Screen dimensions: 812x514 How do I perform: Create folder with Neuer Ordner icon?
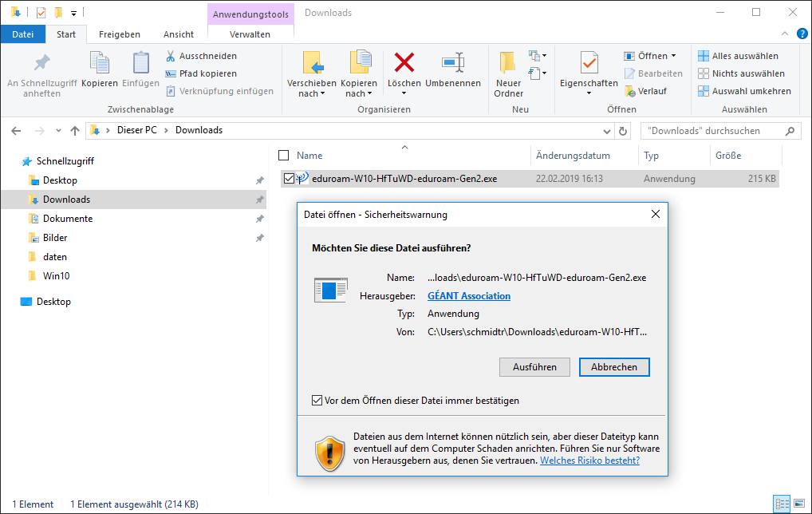tap(508, 63)
